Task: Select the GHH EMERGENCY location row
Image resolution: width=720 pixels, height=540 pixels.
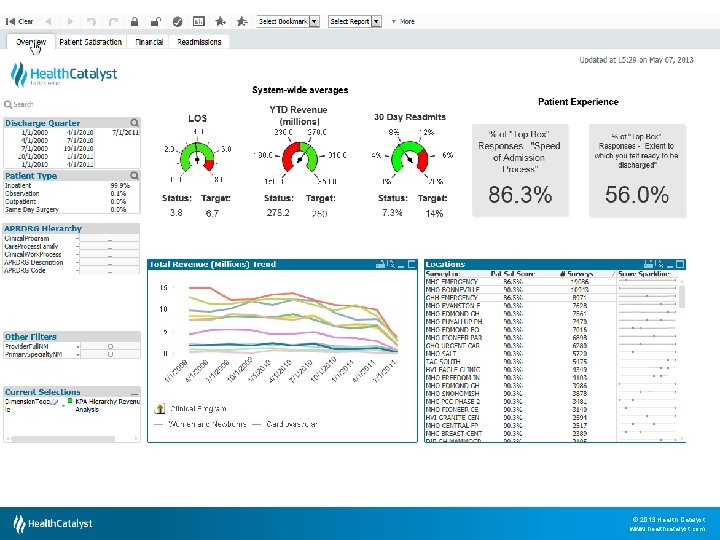Action: 551,298
